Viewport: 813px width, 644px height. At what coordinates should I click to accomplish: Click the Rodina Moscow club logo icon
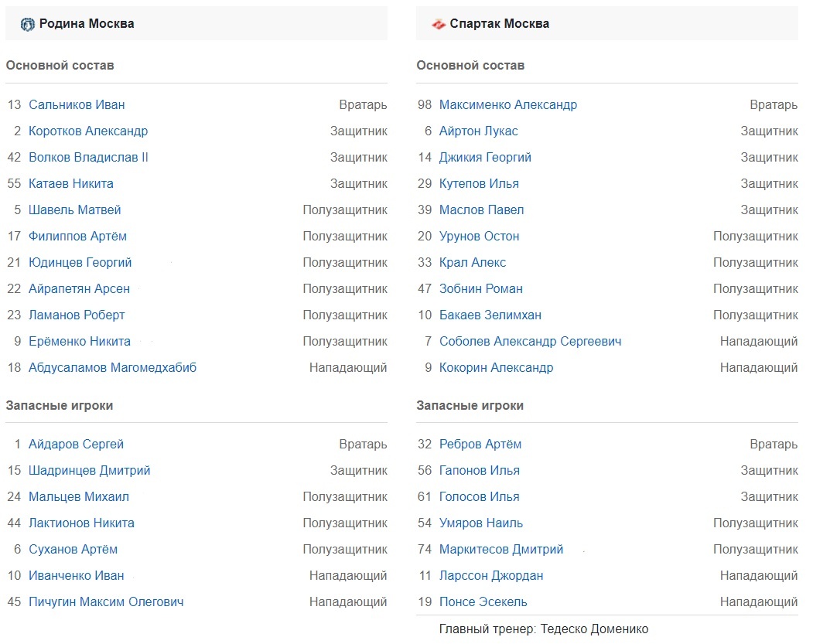click(27, 24)
